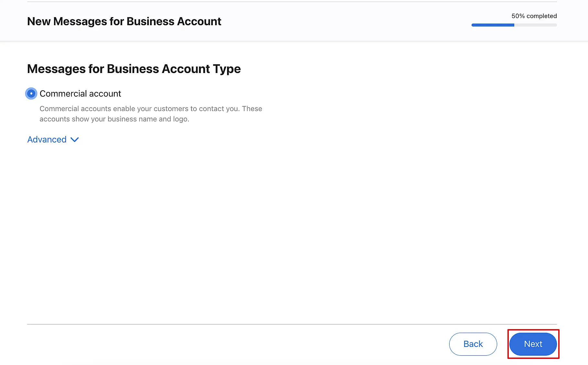Image resolution: width=588 pixels, height=365 pixels.
Task: Select the Commercial account radio button
Action: point(31,94)
